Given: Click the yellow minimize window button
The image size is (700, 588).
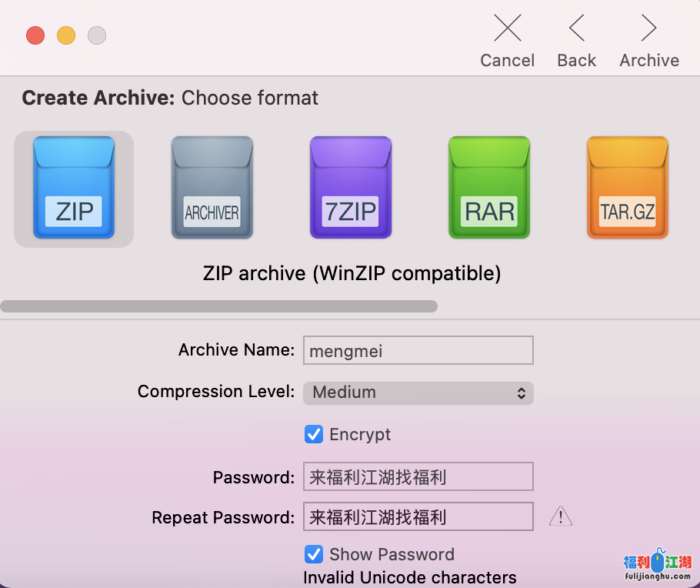Looking at the screenshot, I should [66, 35].
